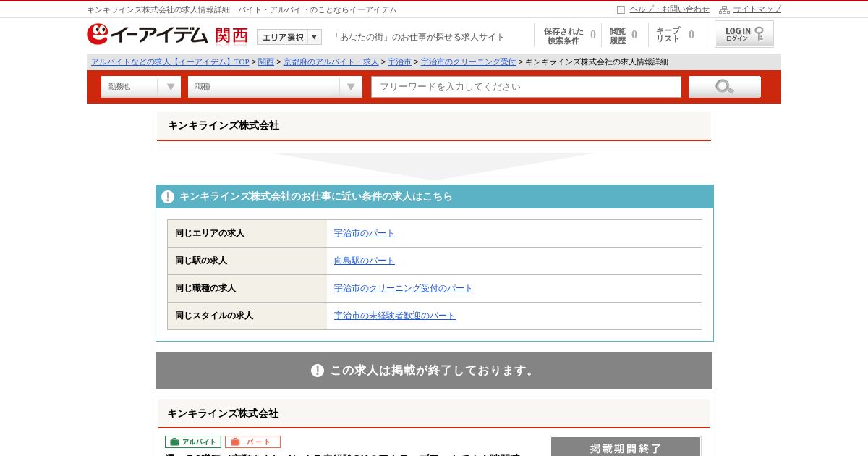The image size is (868, 456).
Task: Open 宇治市のパート link
Action: click(x=365, y=233)
